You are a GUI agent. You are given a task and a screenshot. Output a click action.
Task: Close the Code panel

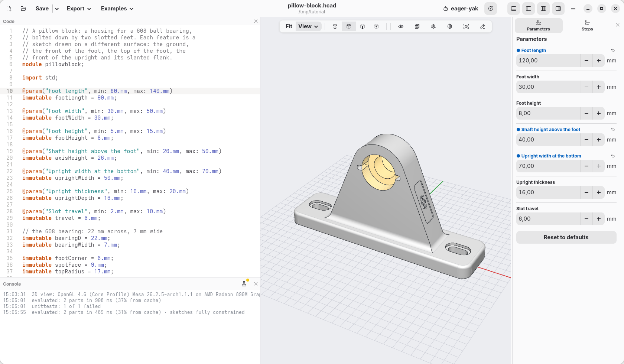[256, 21]
